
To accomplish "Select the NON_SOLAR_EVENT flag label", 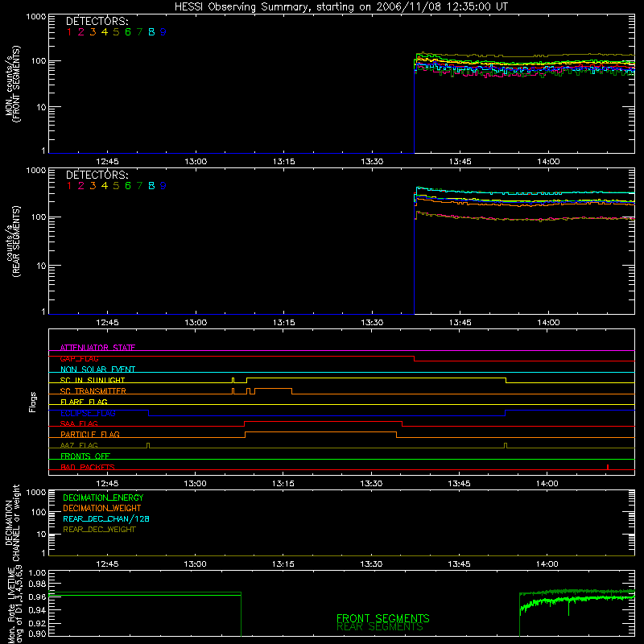I will click(97, 369).
